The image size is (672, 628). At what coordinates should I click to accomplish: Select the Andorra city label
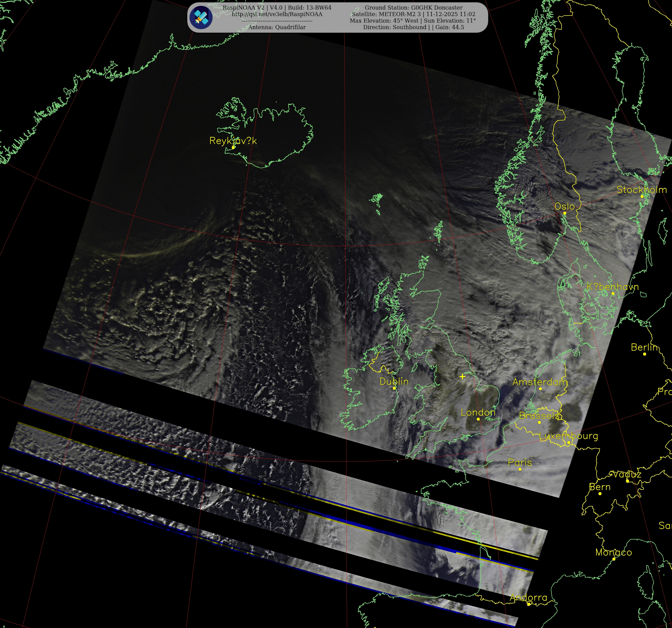coord(528,598)
